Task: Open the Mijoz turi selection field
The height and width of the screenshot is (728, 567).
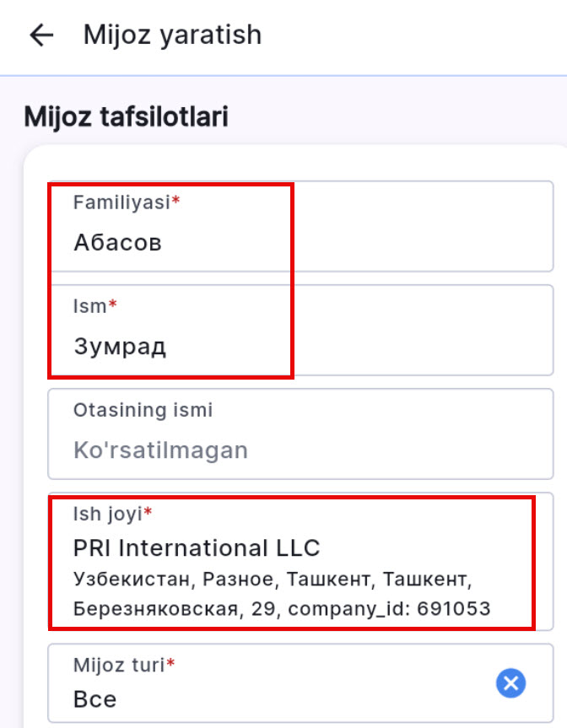Action: click(253, 685)
